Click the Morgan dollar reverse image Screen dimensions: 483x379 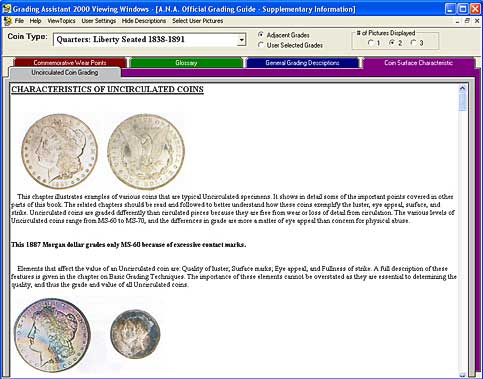click(146, 152)
